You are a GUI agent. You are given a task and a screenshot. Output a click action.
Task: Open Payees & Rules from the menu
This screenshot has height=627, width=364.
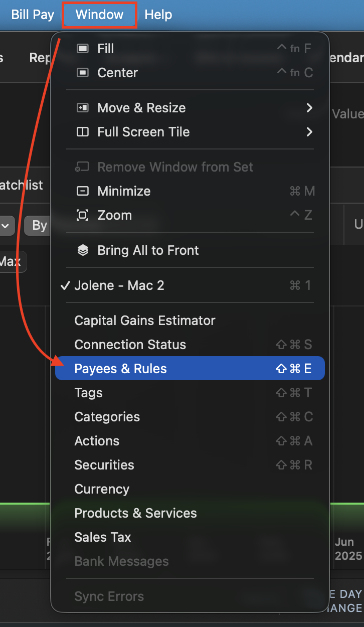point(120,369)
